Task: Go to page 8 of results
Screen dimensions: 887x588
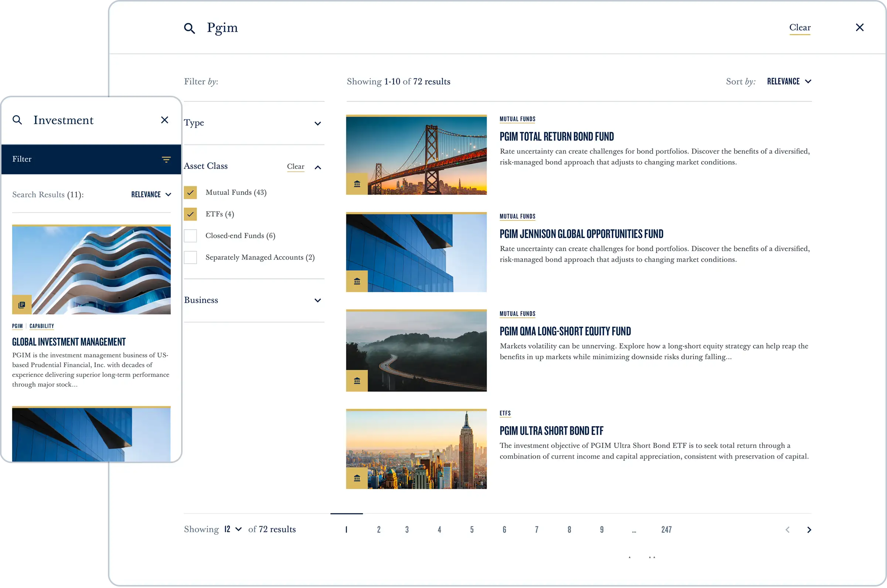Action: (570, 530)
